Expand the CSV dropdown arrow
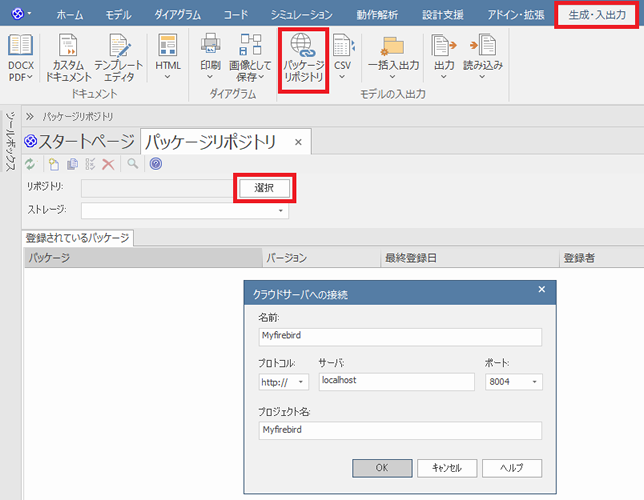 [x=342, y=77]
